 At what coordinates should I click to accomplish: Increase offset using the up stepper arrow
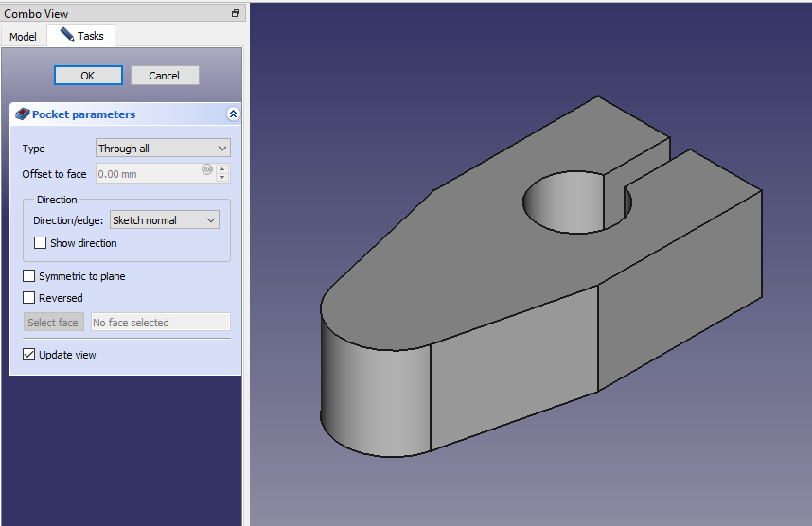tap(222, 169)
